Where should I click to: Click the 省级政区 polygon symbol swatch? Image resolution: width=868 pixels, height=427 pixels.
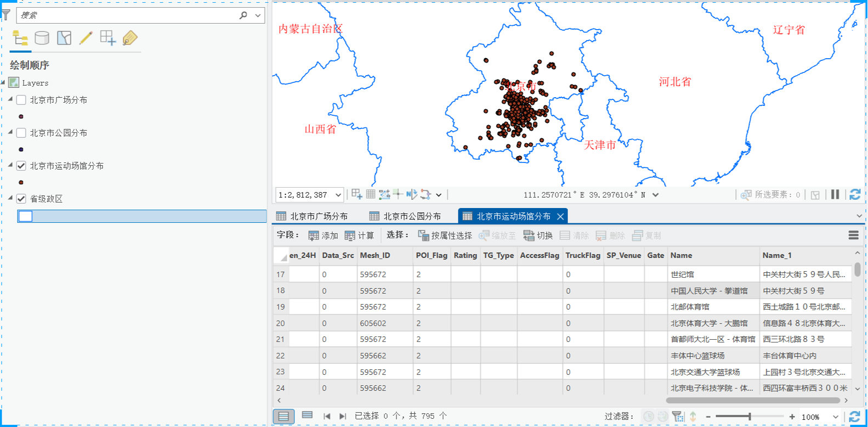point(25,216)
